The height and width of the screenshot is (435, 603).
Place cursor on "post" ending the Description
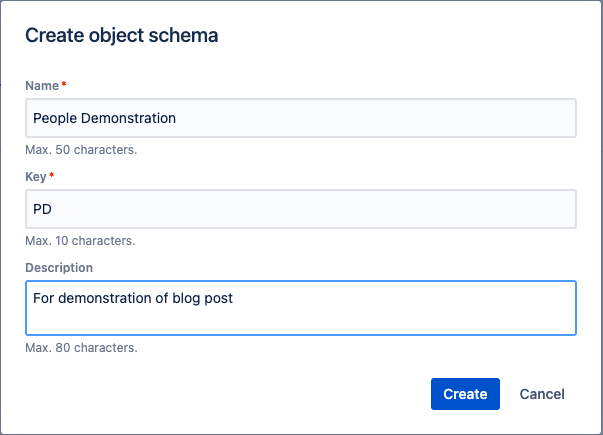click(x=220, y=298)
